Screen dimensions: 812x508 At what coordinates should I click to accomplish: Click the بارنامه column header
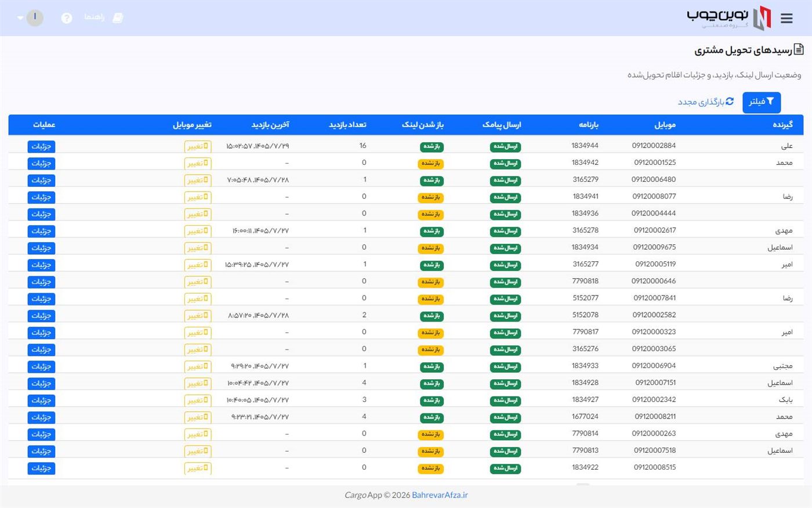588,125
